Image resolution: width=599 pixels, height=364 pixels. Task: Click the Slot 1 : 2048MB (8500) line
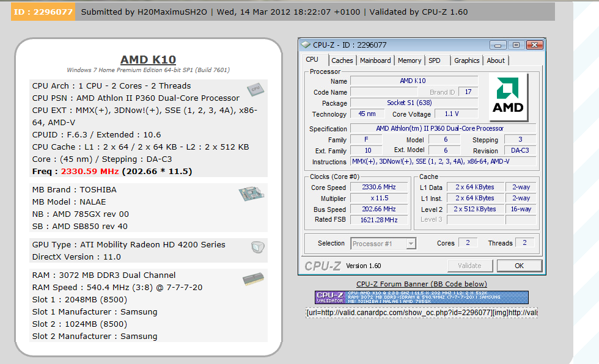79,299
